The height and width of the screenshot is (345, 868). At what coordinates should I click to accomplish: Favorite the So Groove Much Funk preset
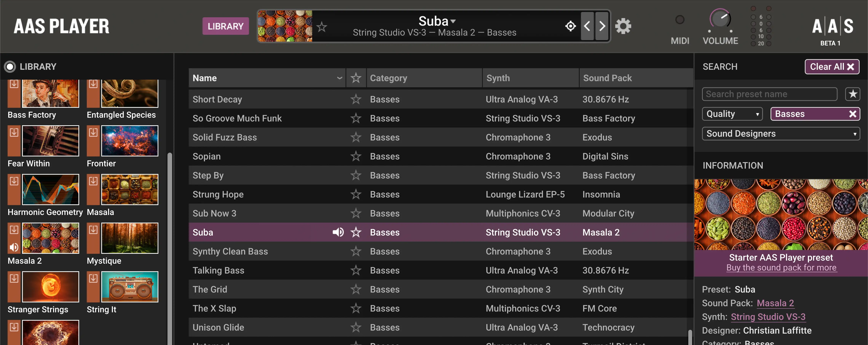(x=356, y=118)
